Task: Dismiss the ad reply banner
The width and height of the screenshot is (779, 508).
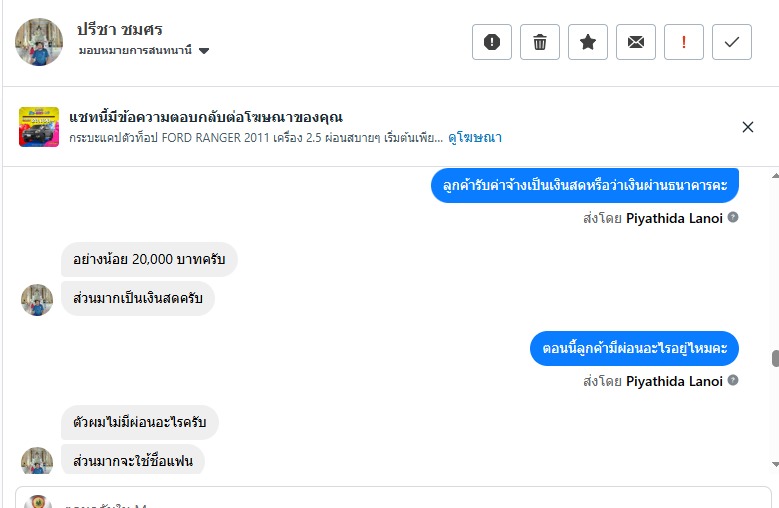Action: pyautogui.click(x=748, y=127)
